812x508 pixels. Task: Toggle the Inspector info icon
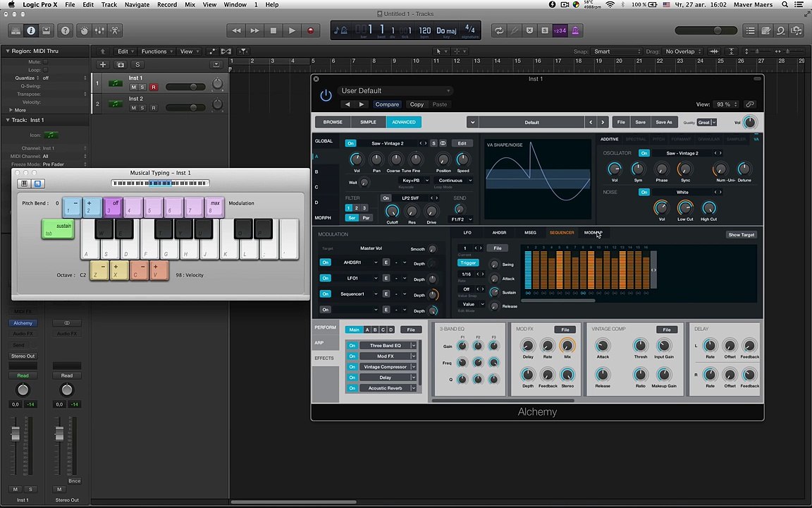tap(31, 30)
